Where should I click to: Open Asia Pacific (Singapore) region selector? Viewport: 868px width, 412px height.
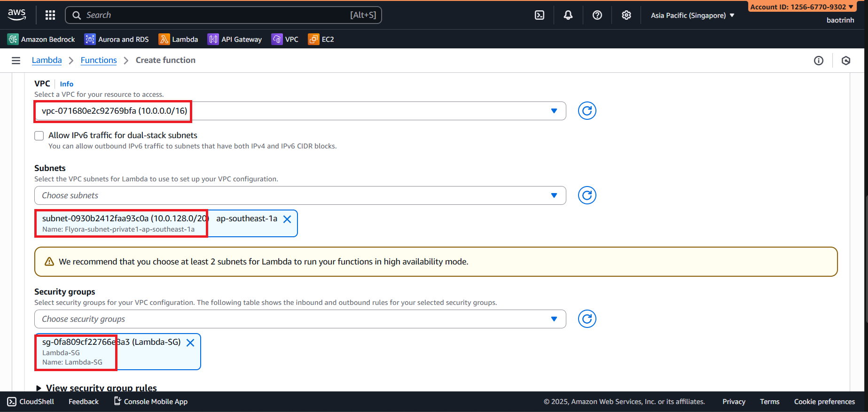(x=692, y=16)
